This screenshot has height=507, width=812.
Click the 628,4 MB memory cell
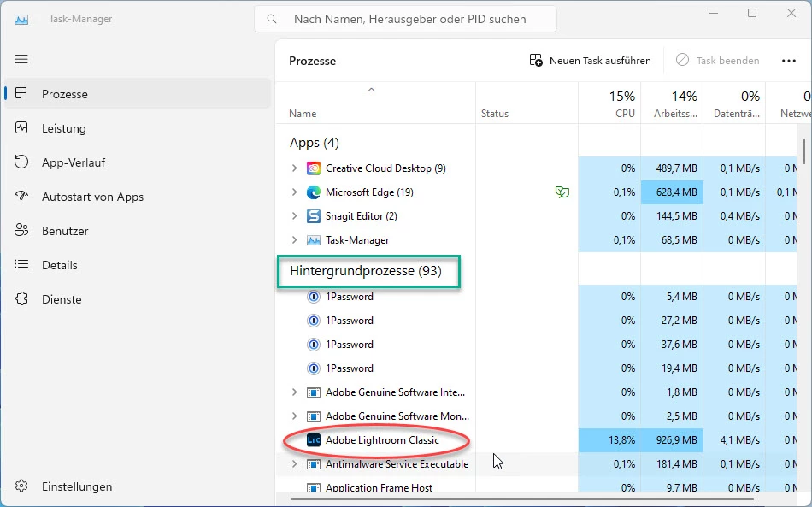pos(672,192)
